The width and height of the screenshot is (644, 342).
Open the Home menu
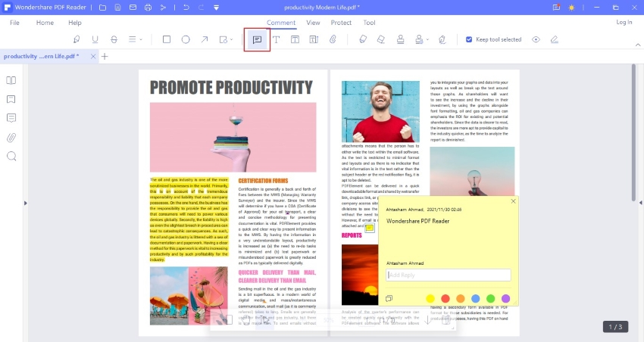(45, 23)
